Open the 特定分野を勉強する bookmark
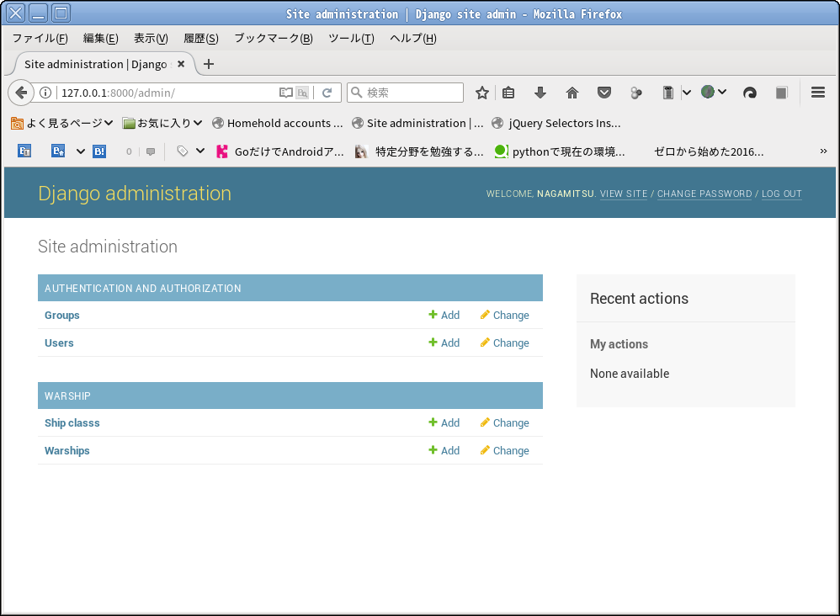The image size is (840, 616). coord(419,151)
